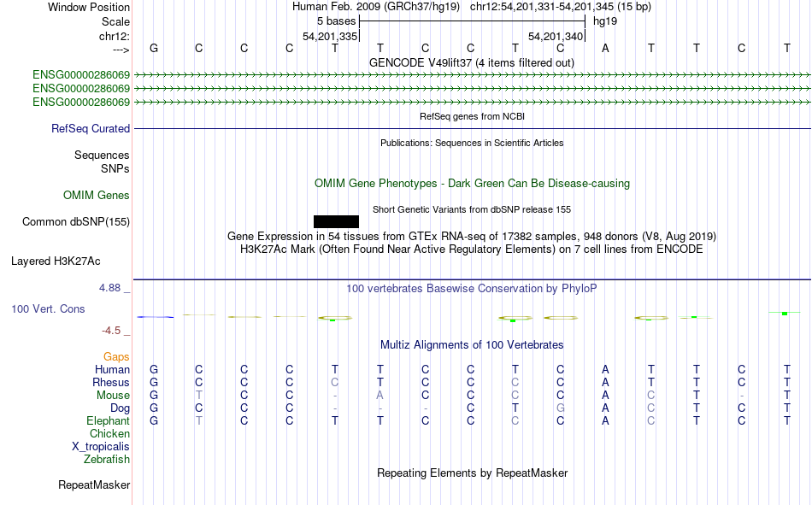The image size is (812, 505).
Task: Click the A base in the reference sequence row
Action: point(605,48)
